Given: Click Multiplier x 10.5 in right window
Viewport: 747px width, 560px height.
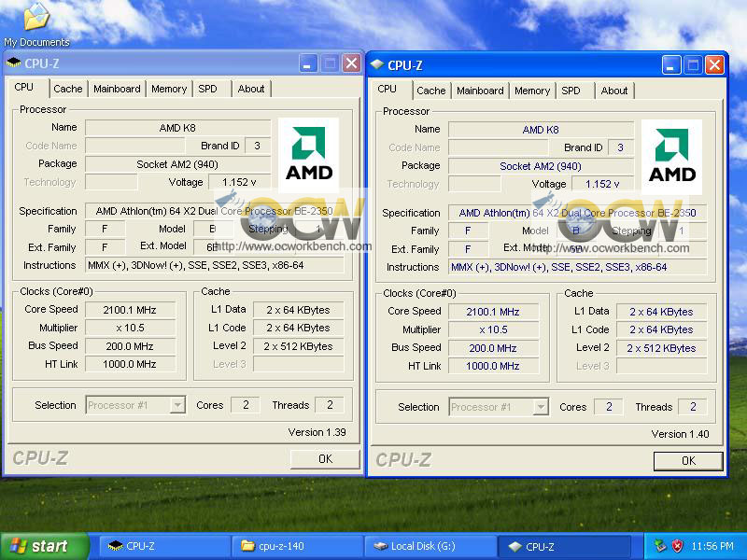Looking at the screenshot, I should tap(493, 329).
